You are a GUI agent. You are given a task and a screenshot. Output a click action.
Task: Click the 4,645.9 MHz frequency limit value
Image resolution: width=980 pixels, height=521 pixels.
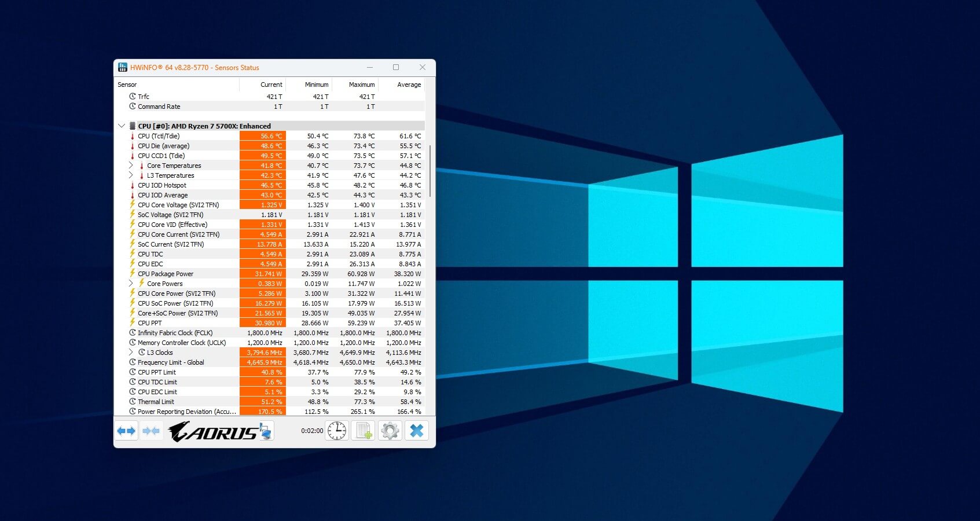(x=265, y=362)
